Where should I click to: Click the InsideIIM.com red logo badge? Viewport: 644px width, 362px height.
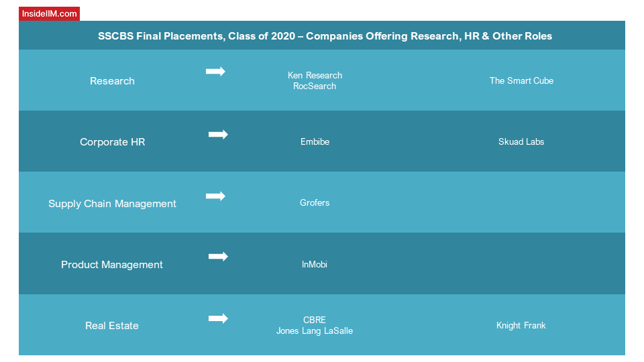(x=49, y=13)
